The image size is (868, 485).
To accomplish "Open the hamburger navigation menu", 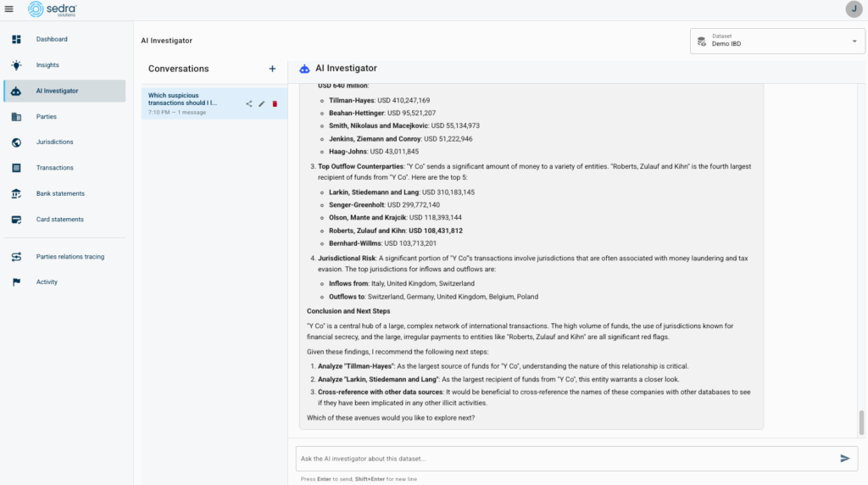I will [x=9, y=9].
